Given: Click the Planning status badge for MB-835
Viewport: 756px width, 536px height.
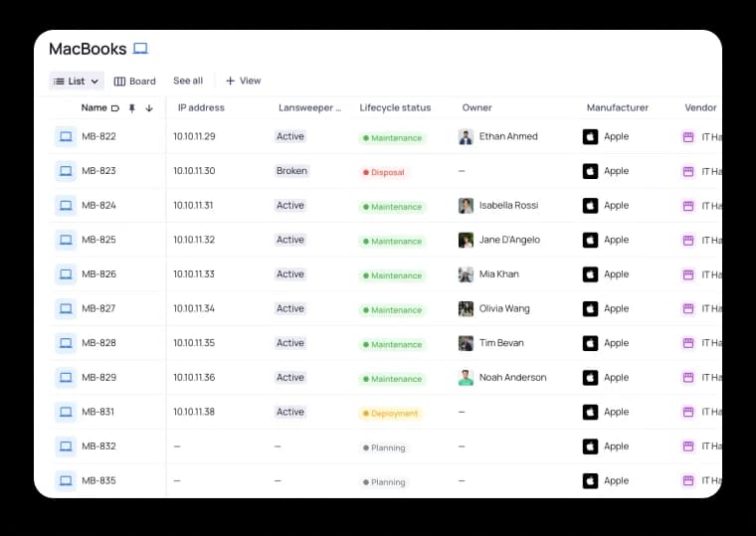Looking at the screenshot, I should (384, 482).
